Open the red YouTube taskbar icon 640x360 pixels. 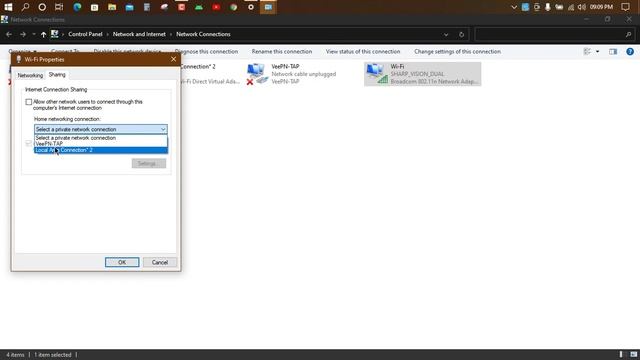click(x=216, y=7)
